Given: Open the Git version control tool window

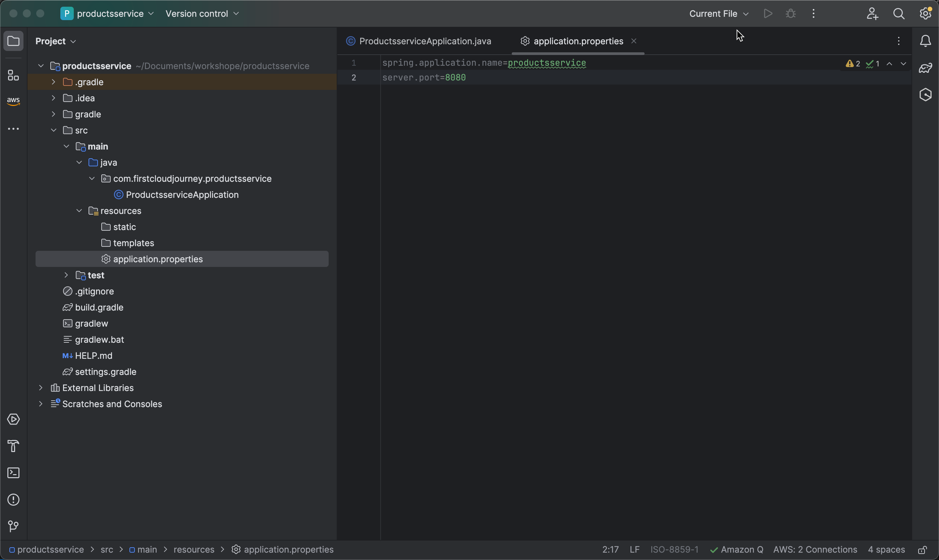Looking at the screenshot, I should (14, 526).
